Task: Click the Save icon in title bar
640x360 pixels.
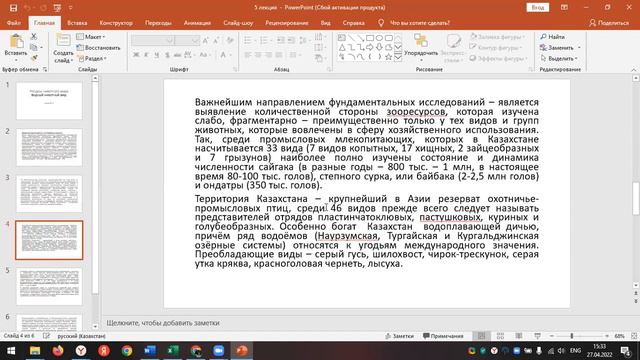Action: pos(13,8)
